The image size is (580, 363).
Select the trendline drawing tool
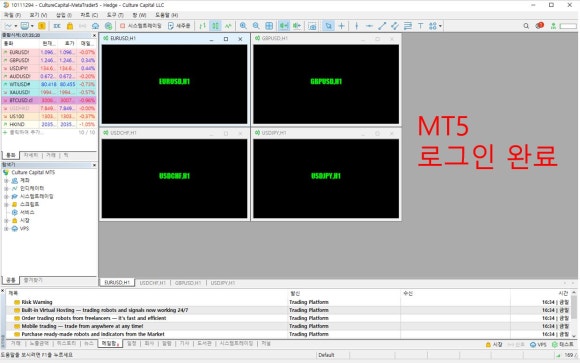(382, 26)
